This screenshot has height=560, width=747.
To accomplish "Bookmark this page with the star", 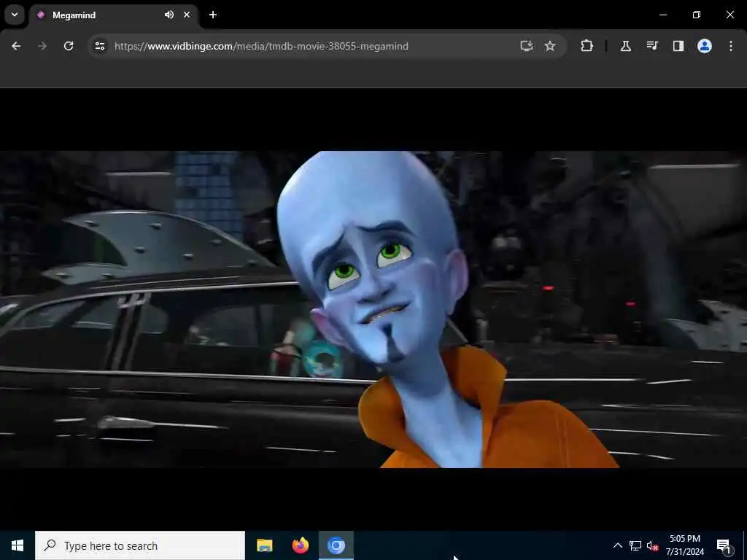I will [x=550, y=46].
